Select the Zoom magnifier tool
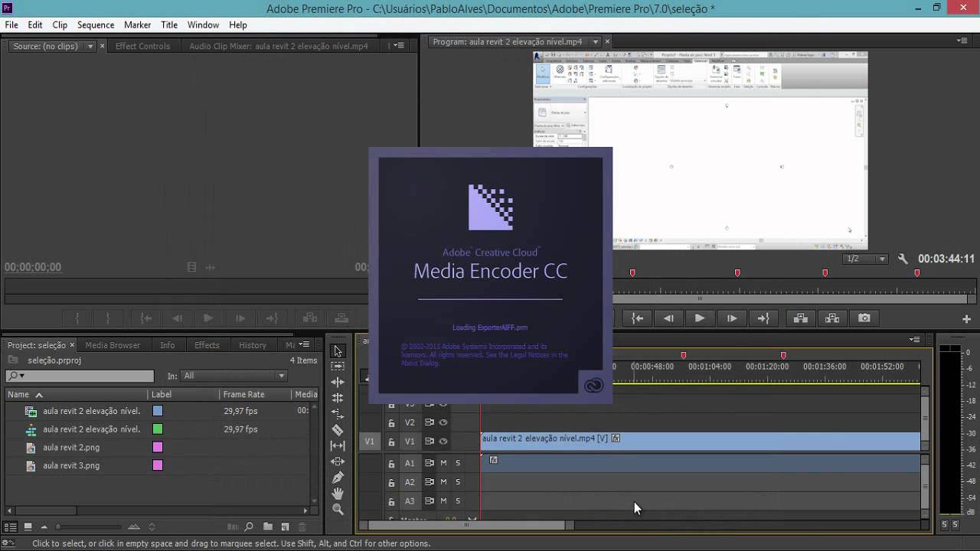 coord(338,510)
